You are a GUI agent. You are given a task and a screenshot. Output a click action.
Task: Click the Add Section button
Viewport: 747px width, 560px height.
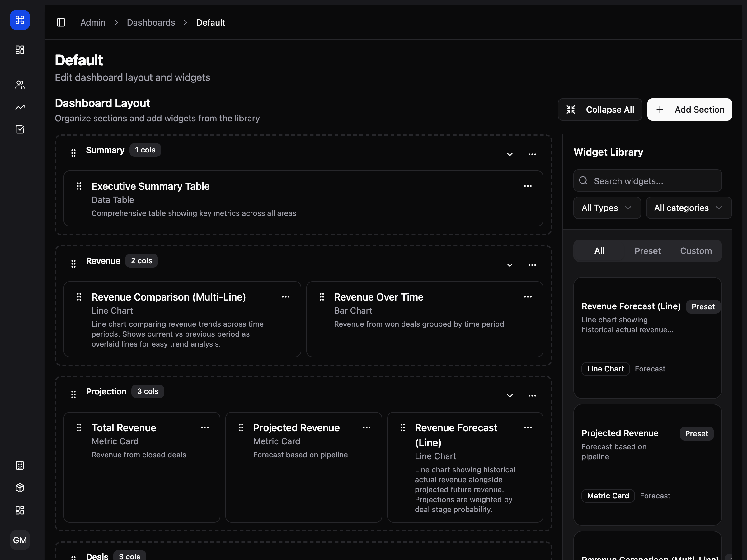(689, 110)
